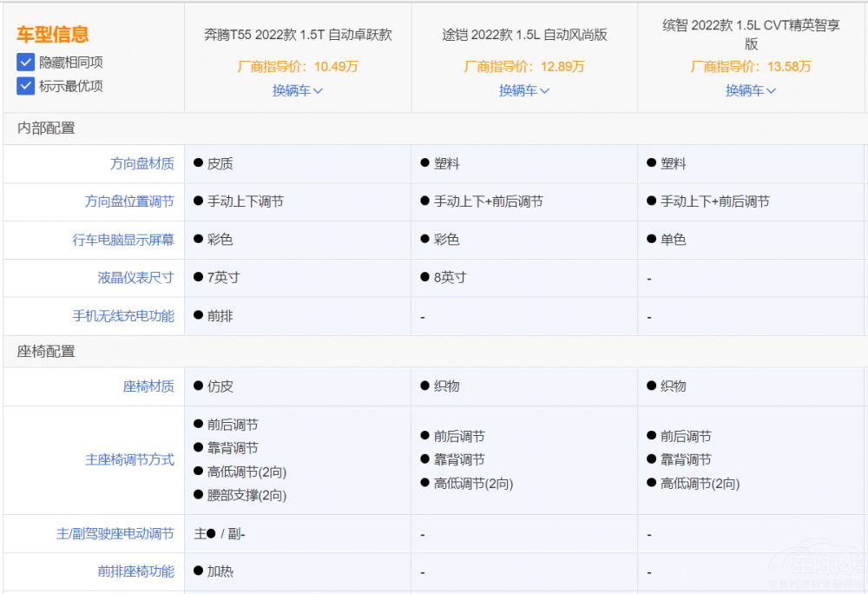Image resolution: width=868 pixels, height=594 pixels.
Task: Select the 前排座椅功能 row label
Action: (135, 571)
